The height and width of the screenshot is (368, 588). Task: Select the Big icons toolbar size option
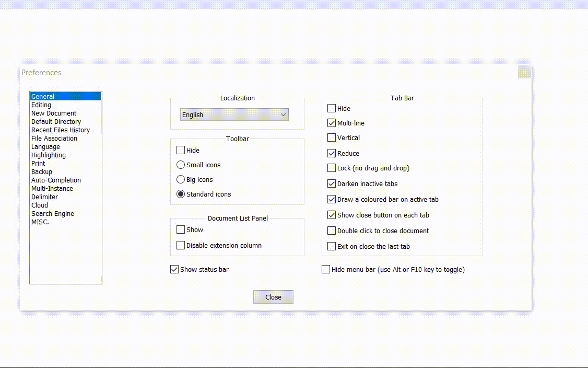pyautogui.click(x=180, y=179)
